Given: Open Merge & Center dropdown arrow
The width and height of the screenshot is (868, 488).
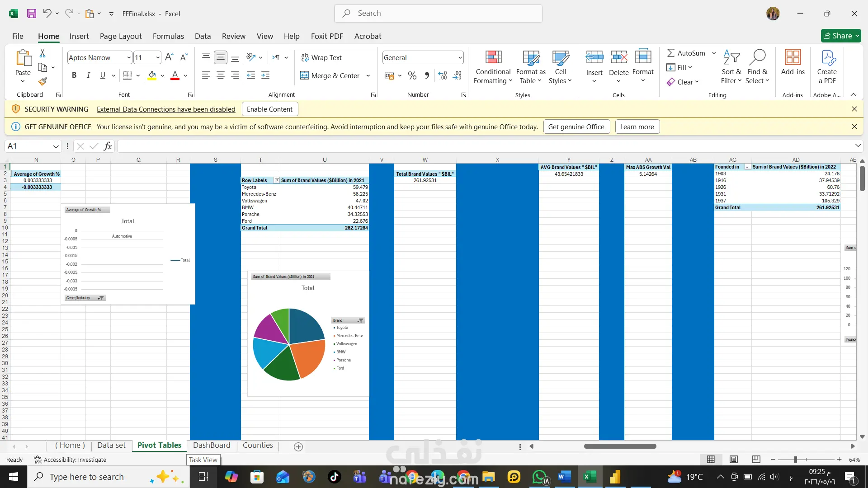Looking at the screenshot, I should (368, 76).
